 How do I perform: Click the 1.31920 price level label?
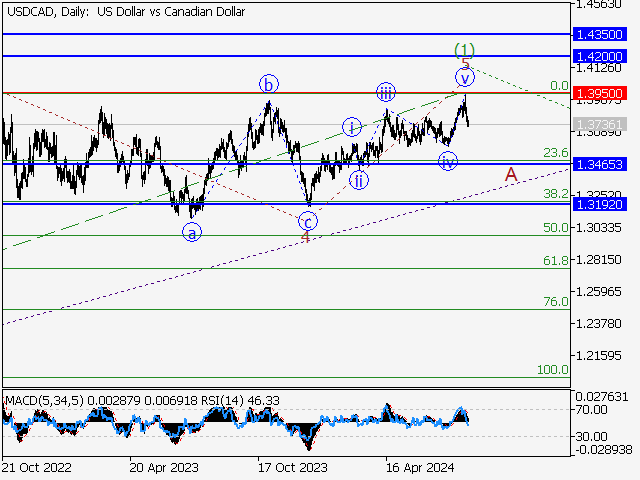pyautogui.click(x=599, y=204)
